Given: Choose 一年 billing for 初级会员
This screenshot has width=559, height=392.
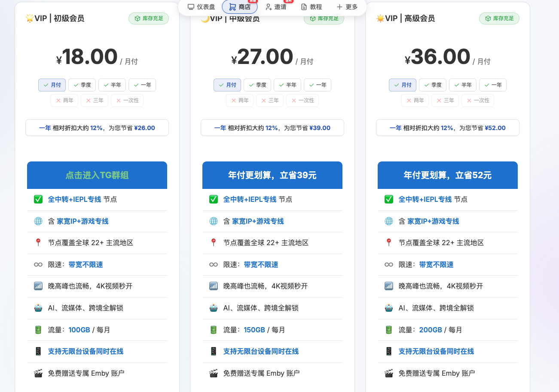Looking at the screenshot, I should tap(142, 85).
